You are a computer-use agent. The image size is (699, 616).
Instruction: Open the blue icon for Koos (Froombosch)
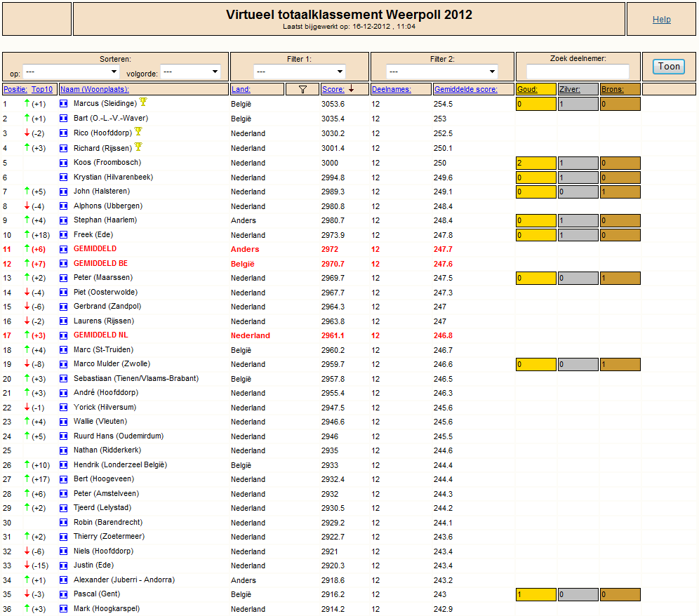(x=64, y=163)
